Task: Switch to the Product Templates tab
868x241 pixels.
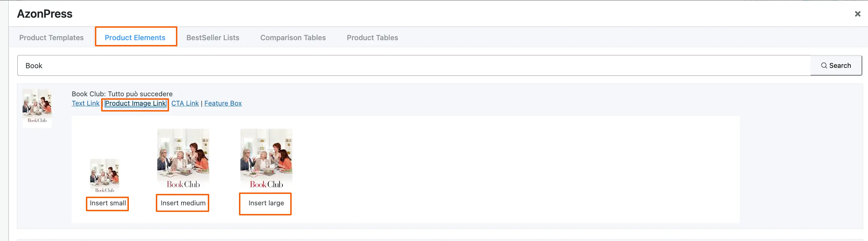Action: [x=51, y=37]
